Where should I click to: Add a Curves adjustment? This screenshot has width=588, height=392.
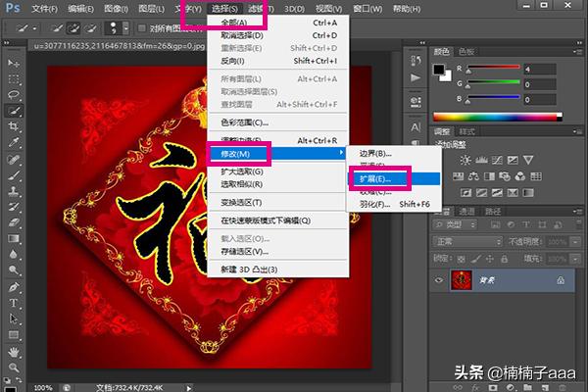pyautogui.click(x=497, y=160)
